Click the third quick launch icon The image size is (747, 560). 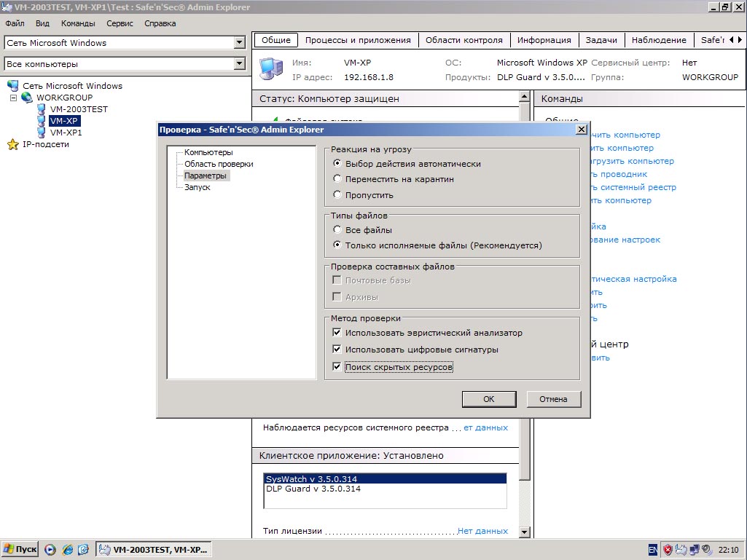pyautogui.click(x=83, y=550)
